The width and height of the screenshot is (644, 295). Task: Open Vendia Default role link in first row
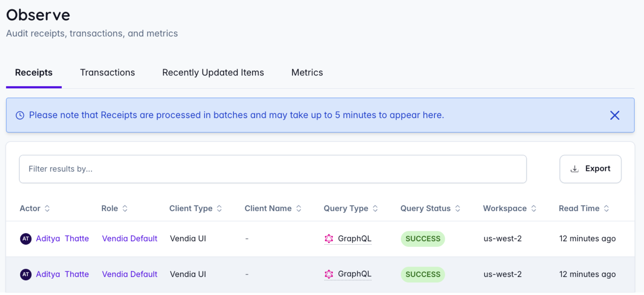129,238
